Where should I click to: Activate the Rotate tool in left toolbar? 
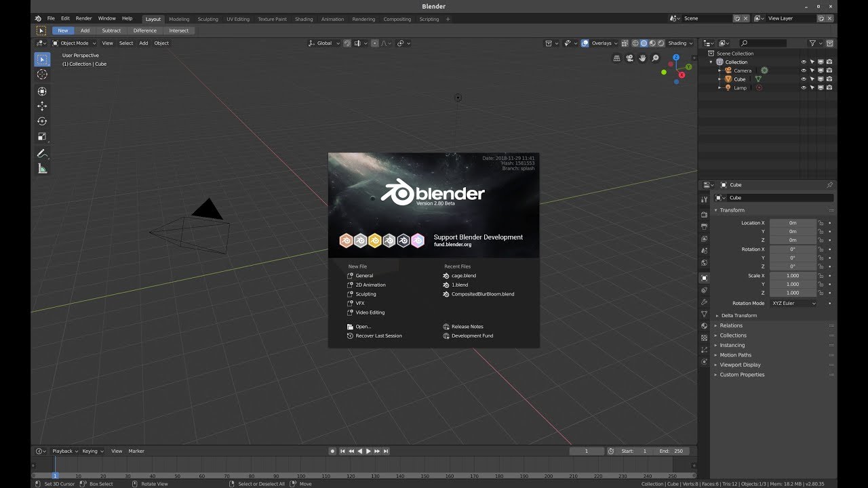tap(42, 121)
